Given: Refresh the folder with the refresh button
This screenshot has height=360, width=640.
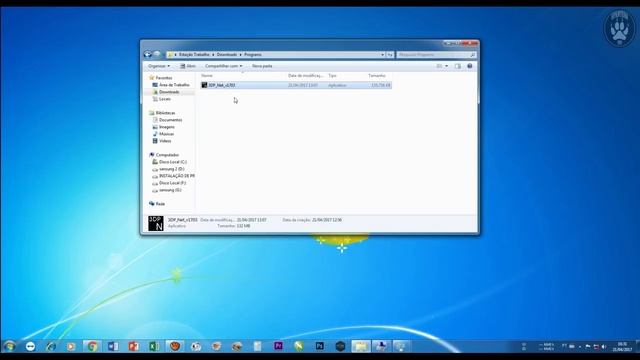Looking at the screenshot, I should click(390, 55).
